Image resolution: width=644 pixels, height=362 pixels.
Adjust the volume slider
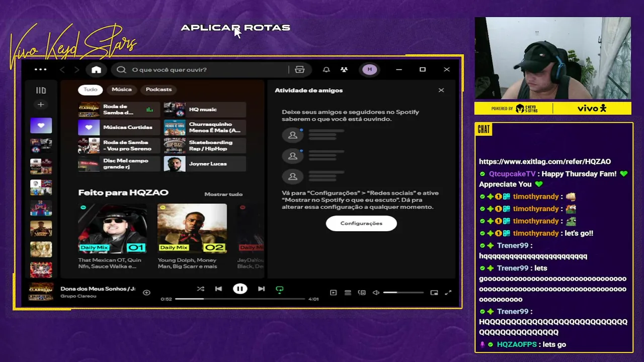(403, 293)
